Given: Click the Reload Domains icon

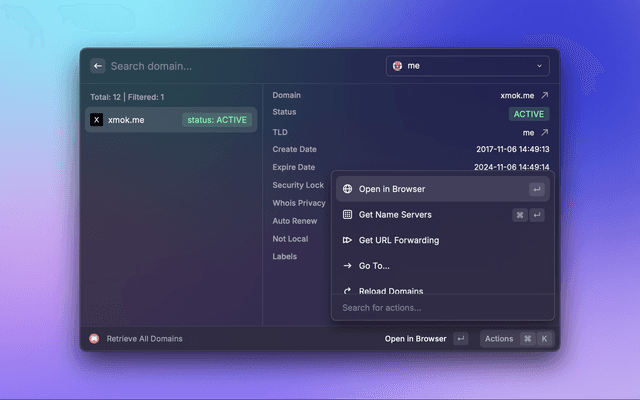Looking at the screenshot, I should [346, 290].
